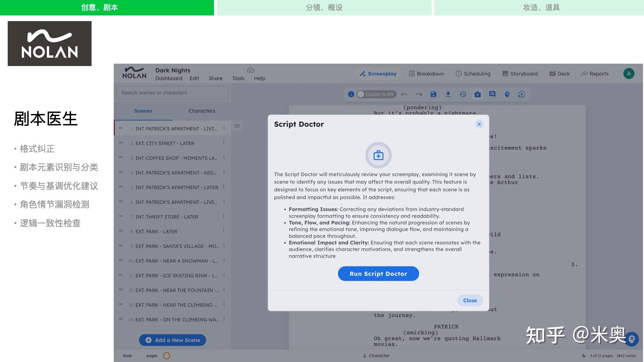Switch to the Scenes tab

143,111
